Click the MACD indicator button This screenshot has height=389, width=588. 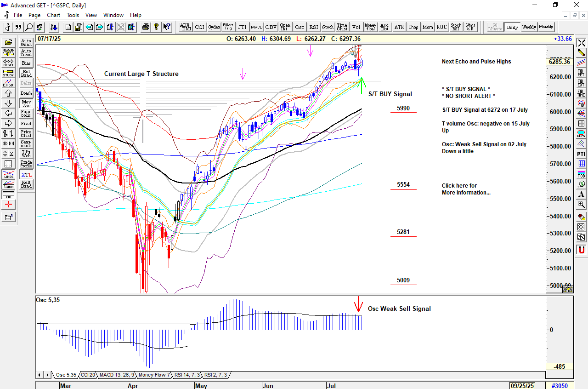pos(256,27)
